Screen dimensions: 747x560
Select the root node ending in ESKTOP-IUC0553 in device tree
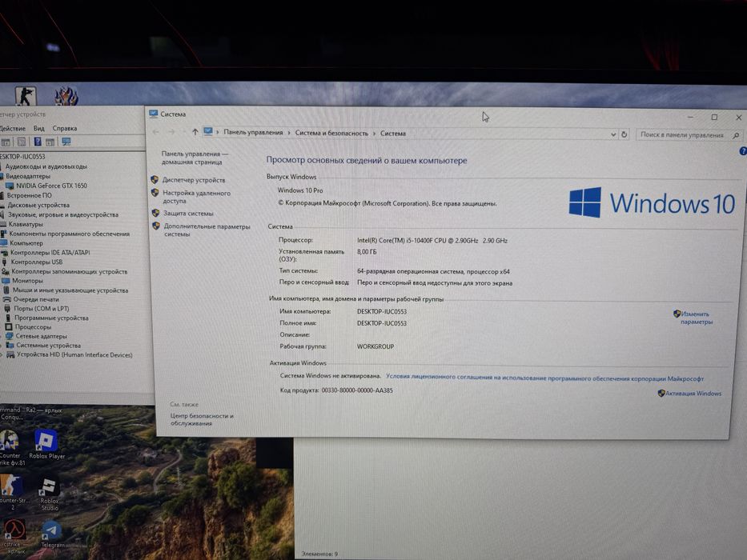coord(22,157)
